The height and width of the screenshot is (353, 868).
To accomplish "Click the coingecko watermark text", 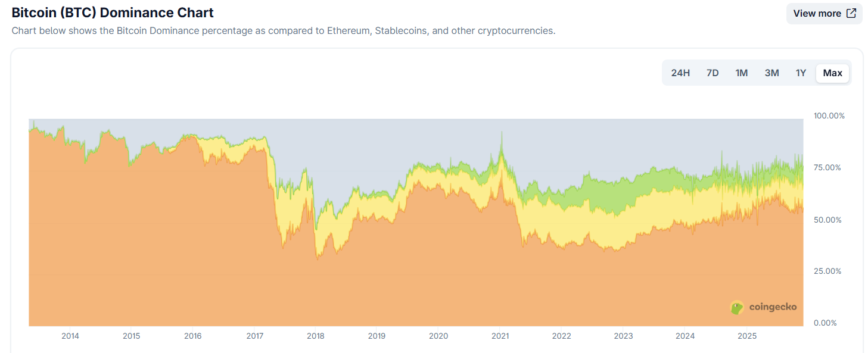I will (x=773, y=307).
